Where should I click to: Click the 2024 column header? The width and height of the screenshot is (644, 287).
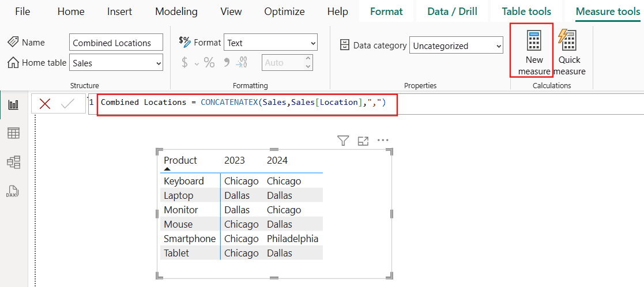point(277,160)
